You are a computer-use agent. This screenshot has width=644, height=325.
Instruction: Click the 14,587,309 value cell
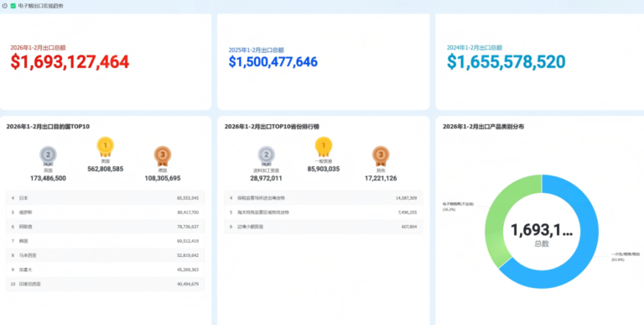pos(407,198)
